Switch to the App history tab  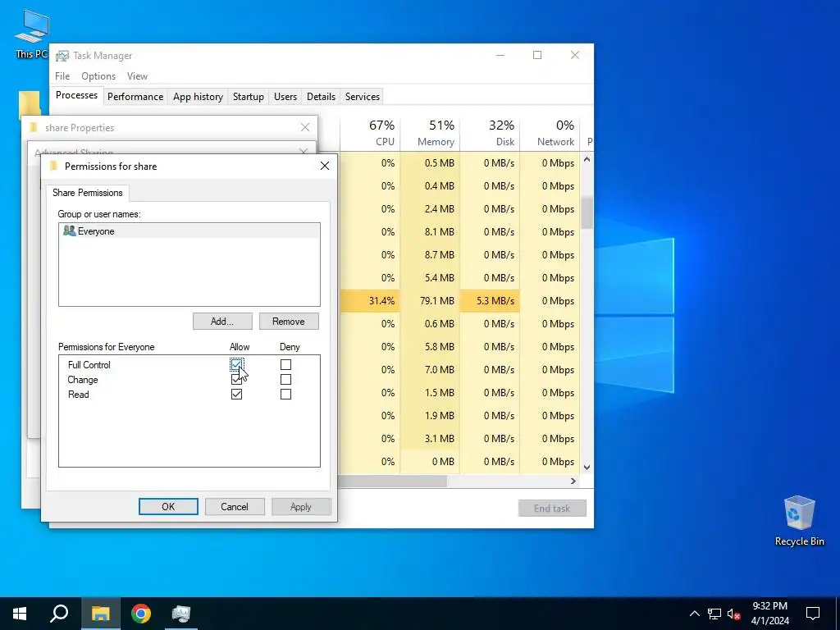pyautogui.click(x=198, y=97)
